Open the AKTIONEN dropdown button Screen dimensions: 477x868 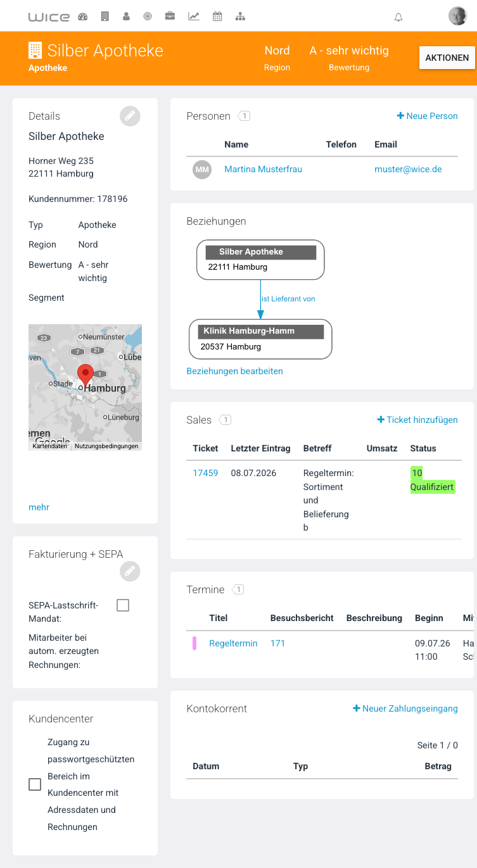click(447, 58)
